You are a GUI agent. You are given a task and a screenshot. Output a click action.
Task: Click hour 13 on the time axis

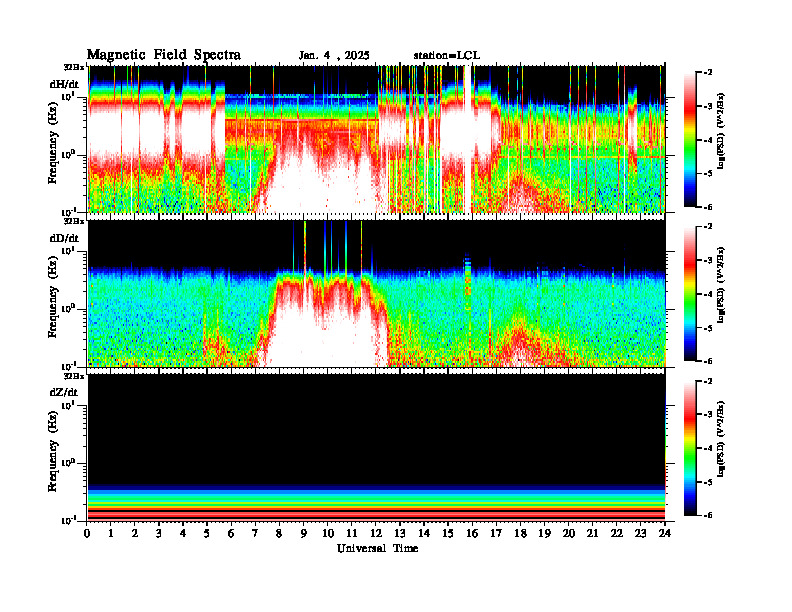pyautogui.click(x=400, y=533)
